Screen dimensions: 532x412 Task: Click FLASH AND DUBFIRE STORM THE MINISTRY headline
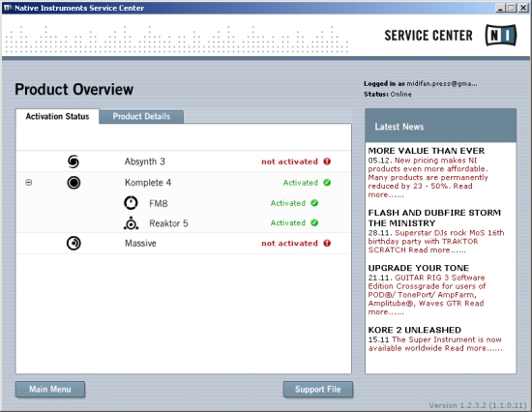pyautogui.click(x=434, y=218)
